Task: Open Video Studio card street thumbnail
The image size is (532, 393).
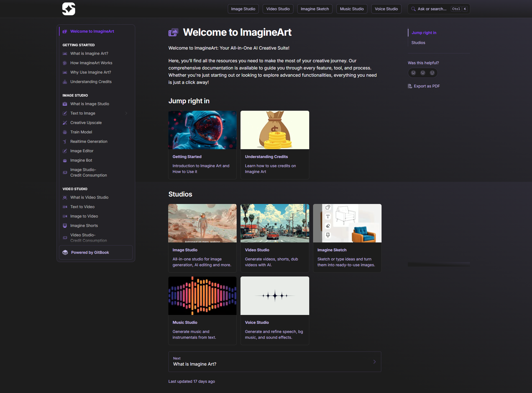Action: (275, 223)
